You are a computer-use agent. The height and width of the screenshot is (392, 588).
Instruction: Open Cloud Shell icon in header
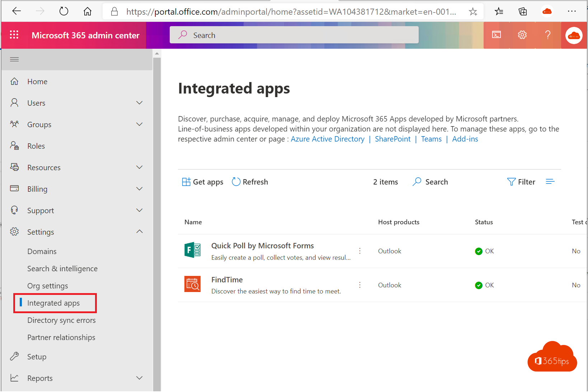496,35
